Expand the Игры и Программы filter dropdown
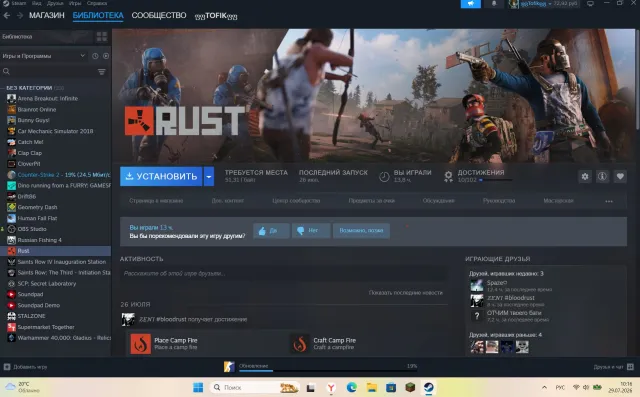 [43, 56]
